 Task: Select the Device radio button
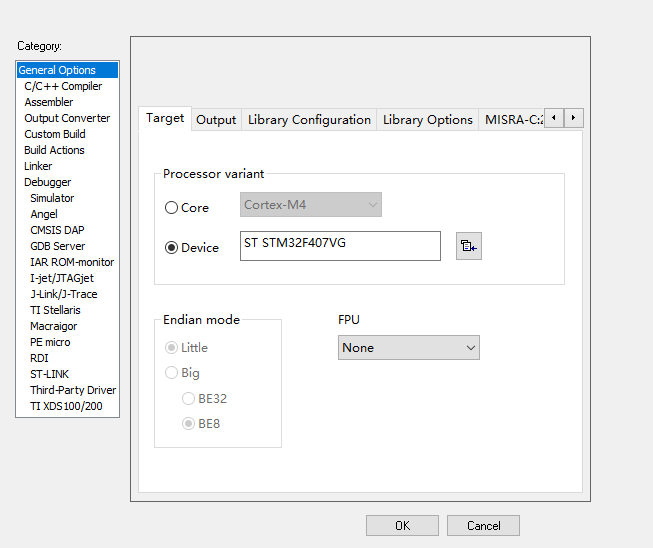pos(171,248)
